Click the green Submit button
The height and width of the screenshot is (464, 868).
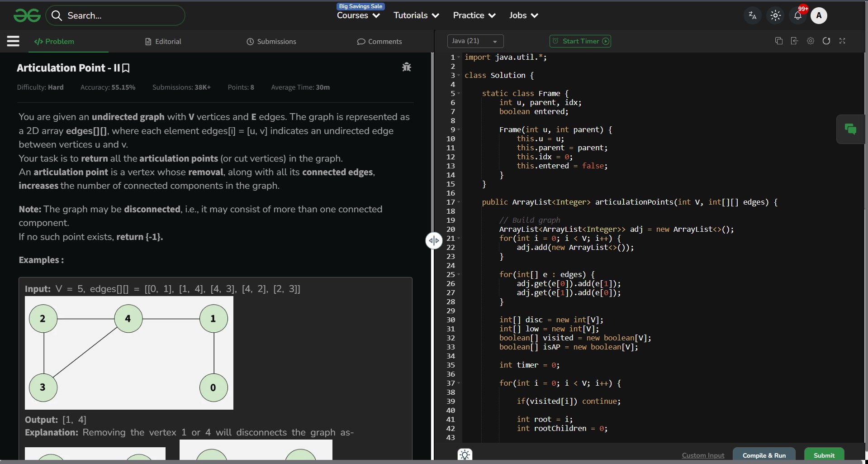pyautogui.click(x=824, y=455)
